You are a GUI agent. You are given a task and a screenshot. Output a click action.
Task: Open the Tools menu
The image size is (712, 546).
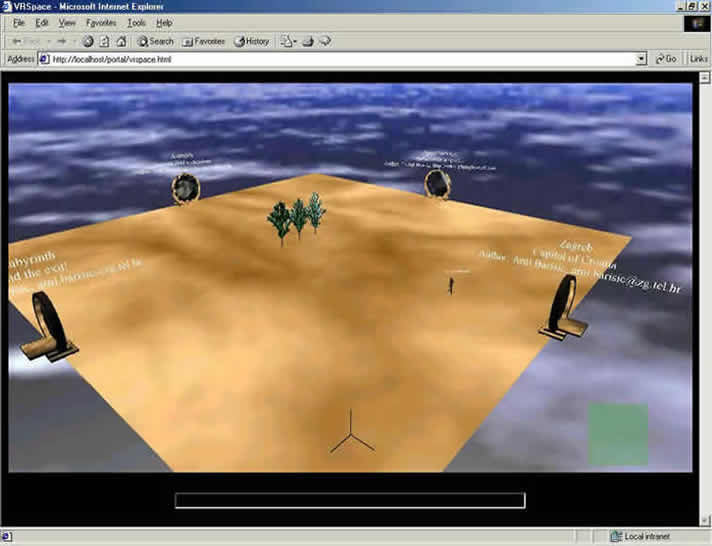(136, 22)
